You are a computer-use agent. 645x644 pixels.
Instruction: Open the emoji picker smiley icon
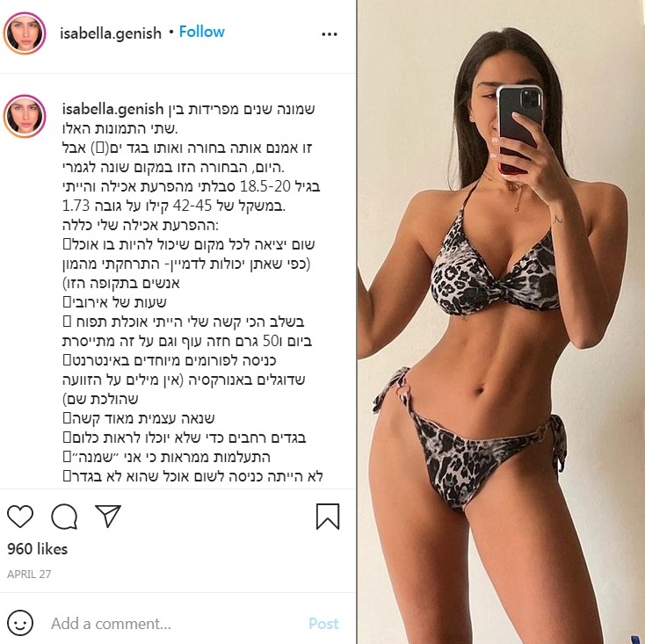20,623
